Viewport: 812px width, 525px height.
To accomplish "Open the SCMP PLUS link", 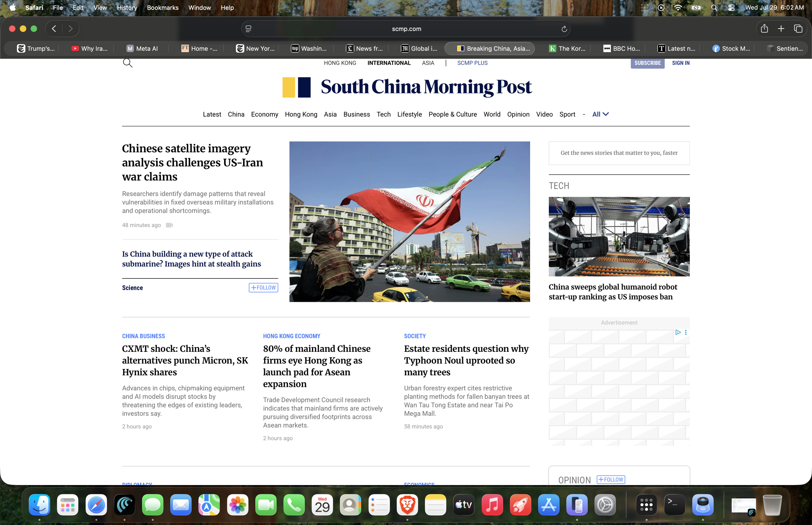I will [x=472, y=63].
